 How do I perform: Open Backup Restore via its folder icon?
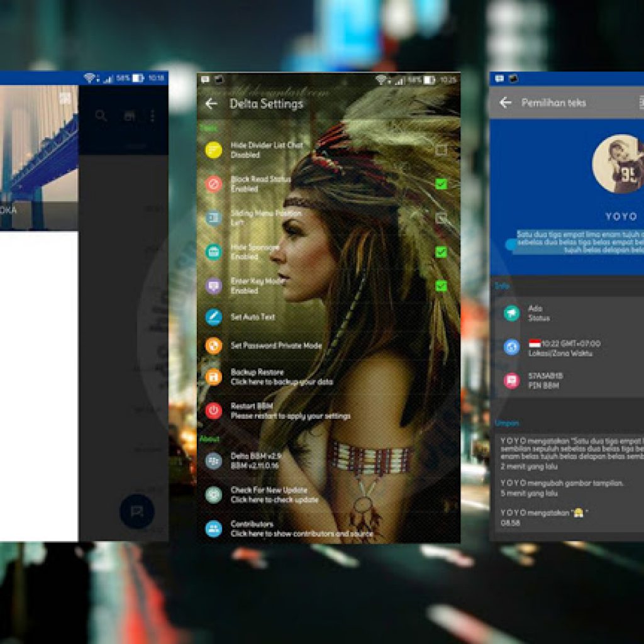pyautogui.click(x=213, y=375)
